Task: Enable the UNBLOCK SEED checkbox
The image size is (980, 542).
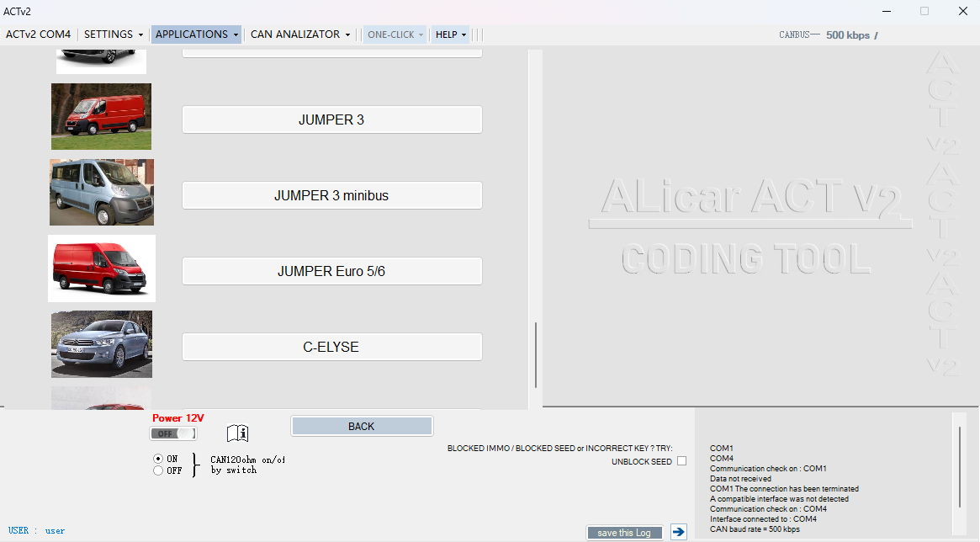Action: pos(681,460)
